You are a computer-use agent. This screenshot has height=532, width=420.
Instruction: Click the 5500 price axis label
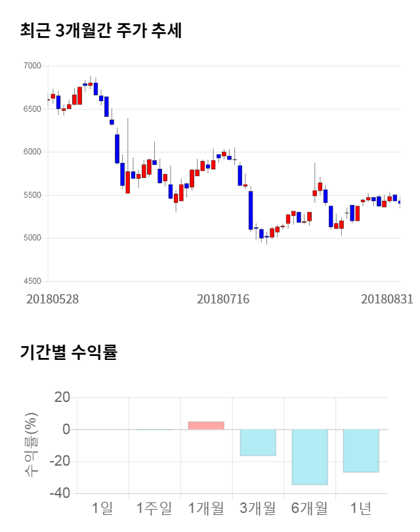tap(31, 195)
